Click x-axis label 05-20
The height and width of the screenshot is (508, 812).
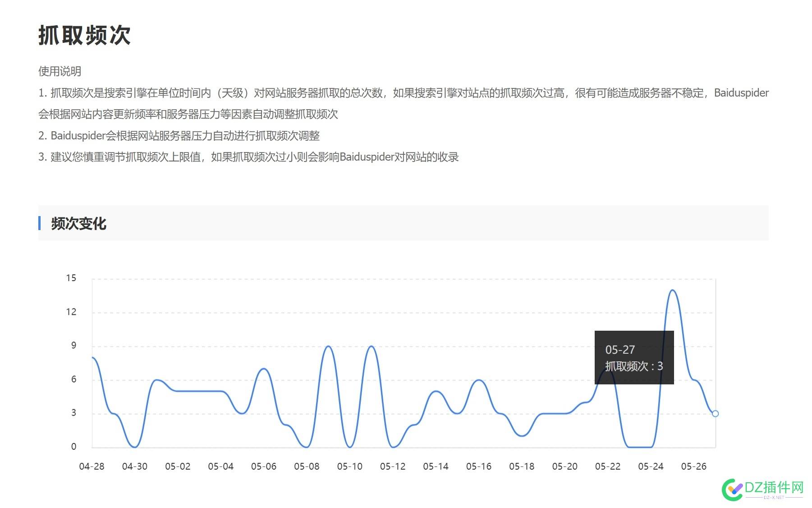(x=565, y=466)
